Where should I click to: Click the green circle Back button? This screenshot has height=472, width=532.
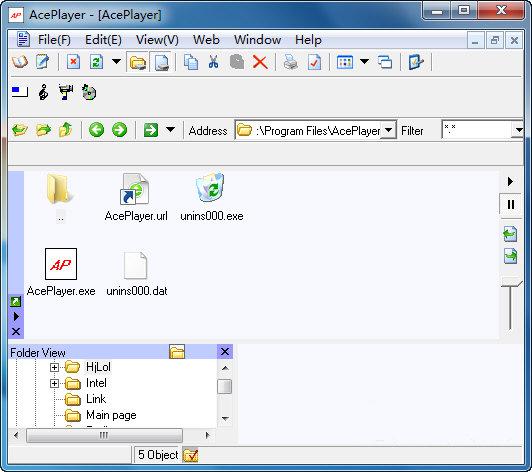click(96, 130)
